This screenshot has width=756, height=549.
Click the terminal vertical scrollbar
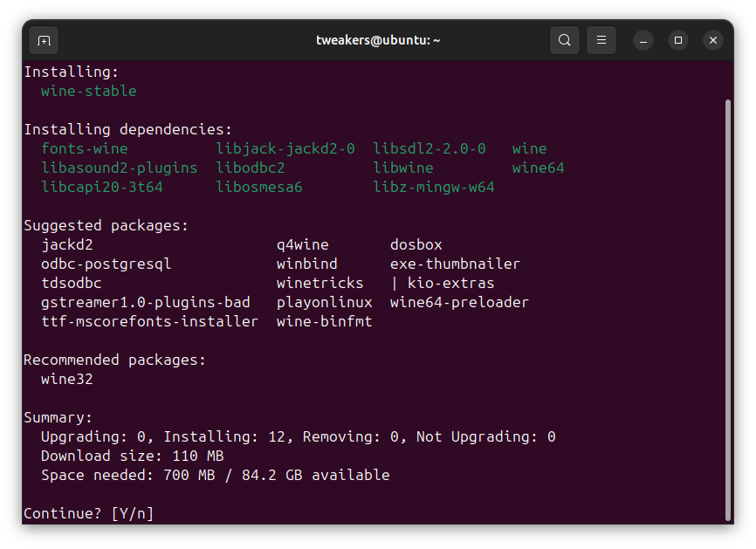pyautogui.click(x=728, y=305)
